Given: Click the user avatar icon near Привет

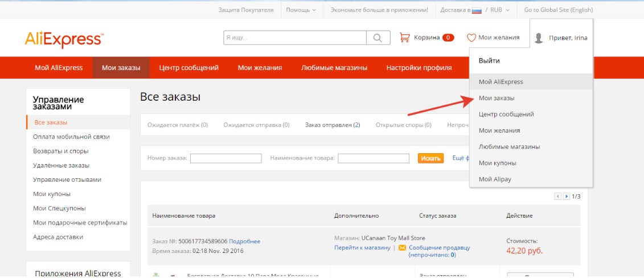Looking at the screenshot, I should pyautogui.click(x=539, y=38).
